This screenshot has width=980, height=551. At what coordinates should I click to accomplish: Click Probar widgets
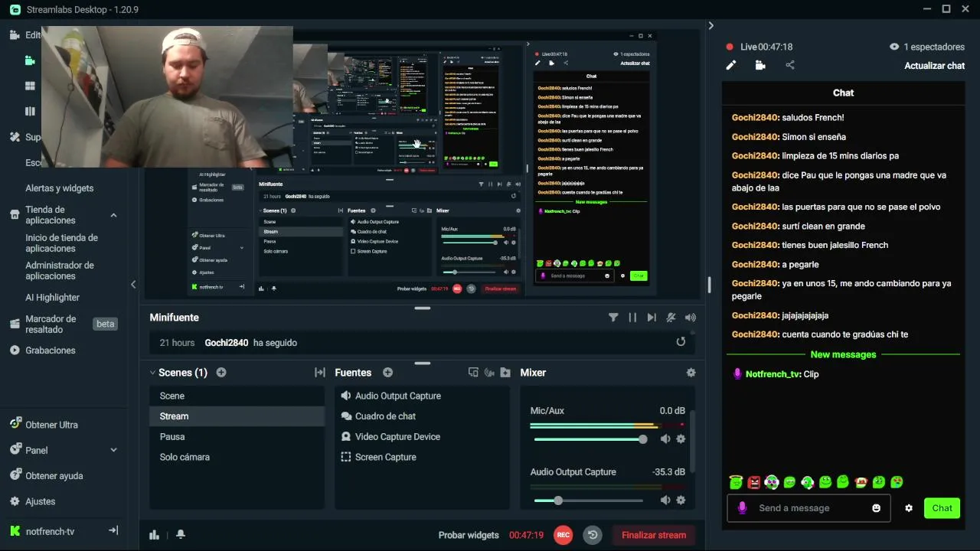tap(469, 535)
